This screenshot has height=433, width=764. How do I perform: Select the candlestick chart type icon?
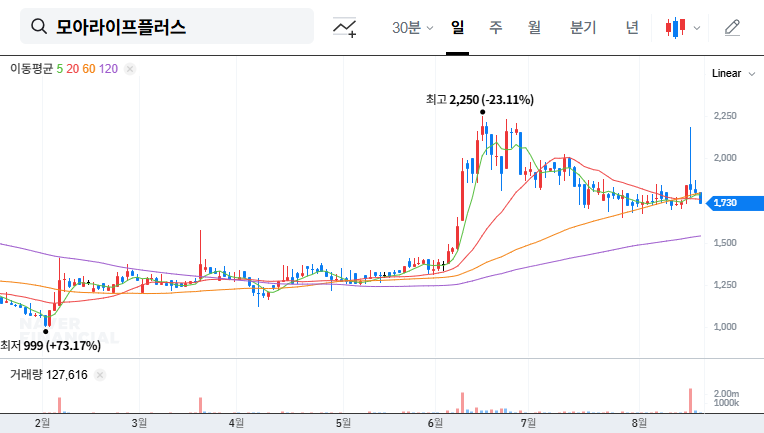[x=676, y=27]
